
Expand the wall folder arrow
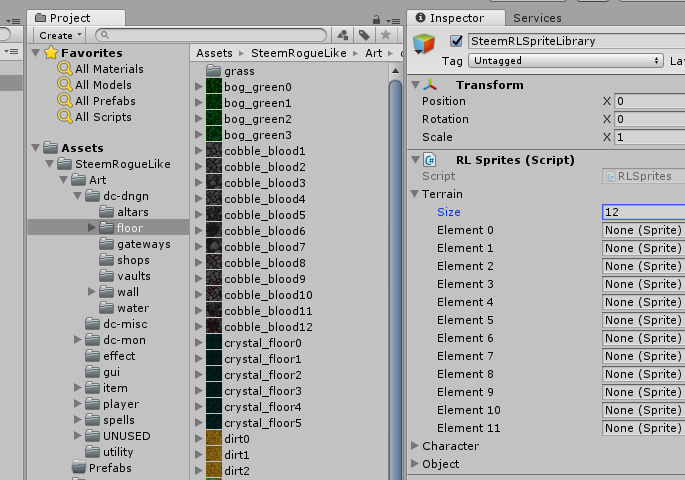click(x=91, y=291)
